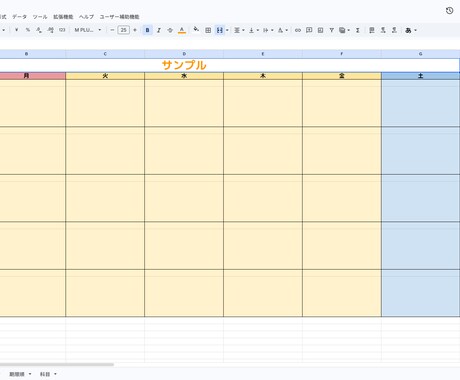Expand merge cells options arrow
The image size is (460, 380).
227,30
